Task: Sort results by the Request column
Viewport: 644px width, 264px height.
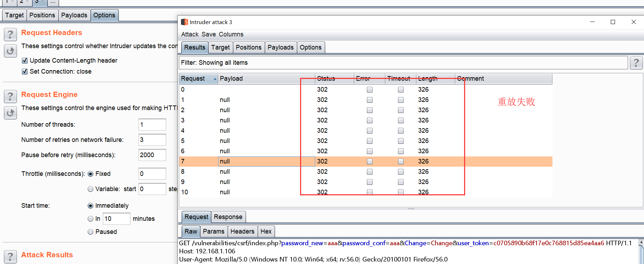Action: pos(198,79)
